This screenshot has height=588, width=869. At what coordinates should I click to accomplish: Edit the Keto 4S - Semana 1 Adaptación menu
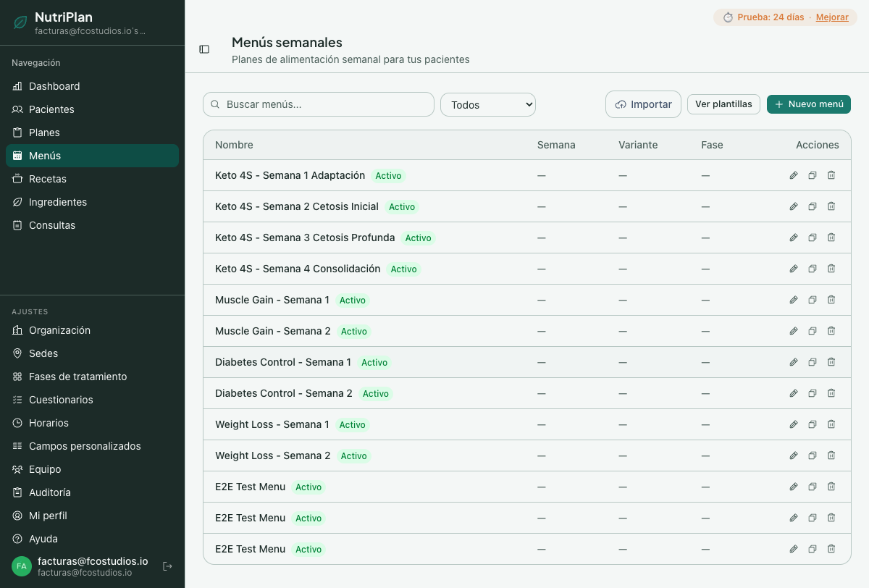point(793,175)
